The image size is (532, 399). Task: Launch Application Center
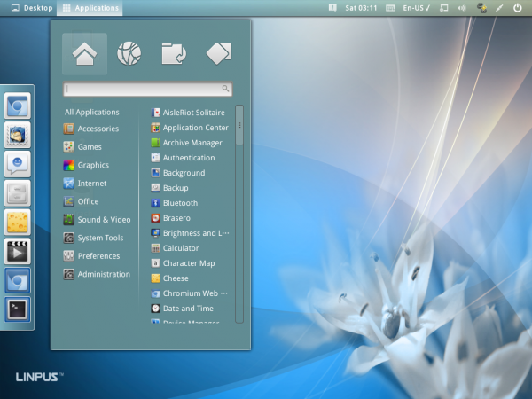pyautogui.click(x=190, y=128)
